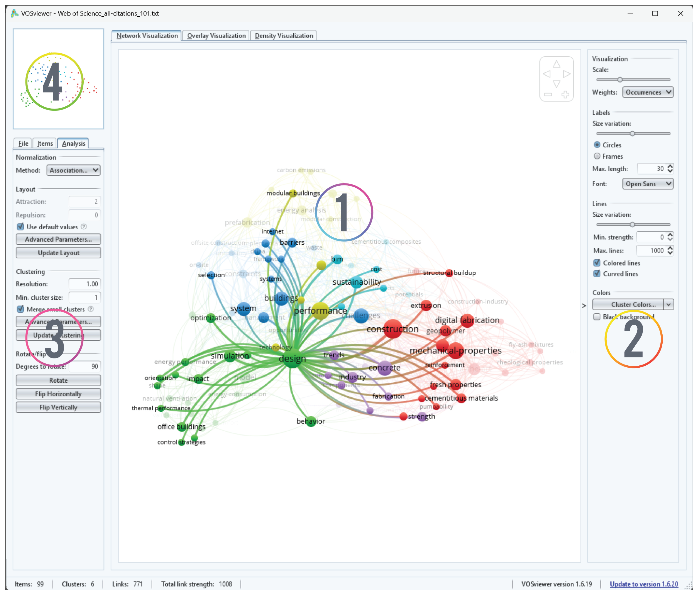Uncheck the Colored lines checkbox
700x597 pixels.
[x=597, y=263]
